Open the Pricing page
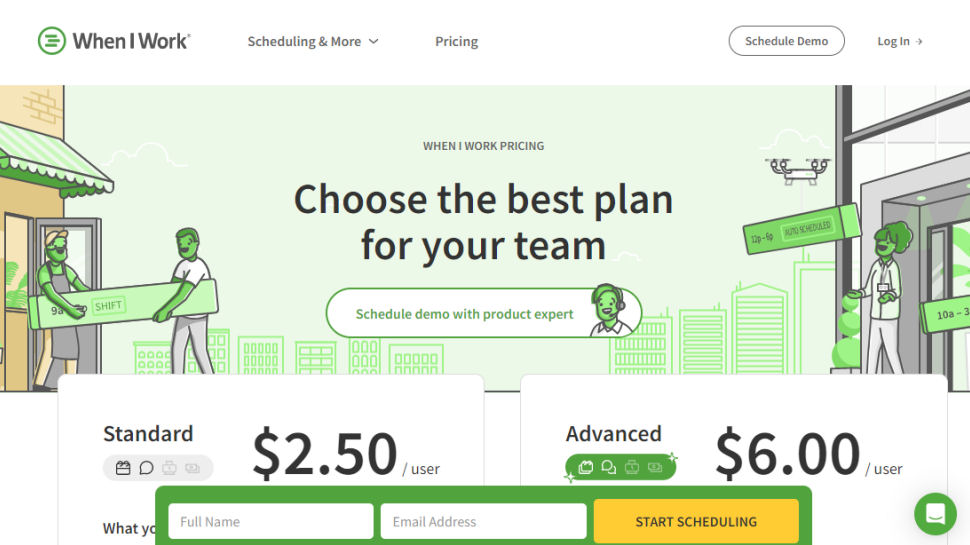This screenshot has height=545, width=970. tap(457, 41)
